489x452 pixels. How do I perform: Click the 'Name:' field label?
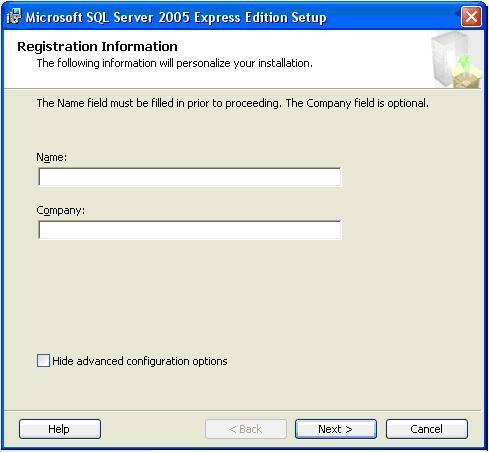pyautogui.click(x=52, y=157)
